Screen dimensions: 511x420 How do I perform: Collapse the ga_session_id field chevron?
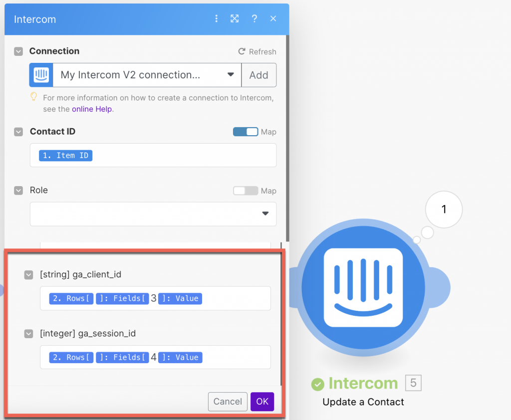(28, 334)
